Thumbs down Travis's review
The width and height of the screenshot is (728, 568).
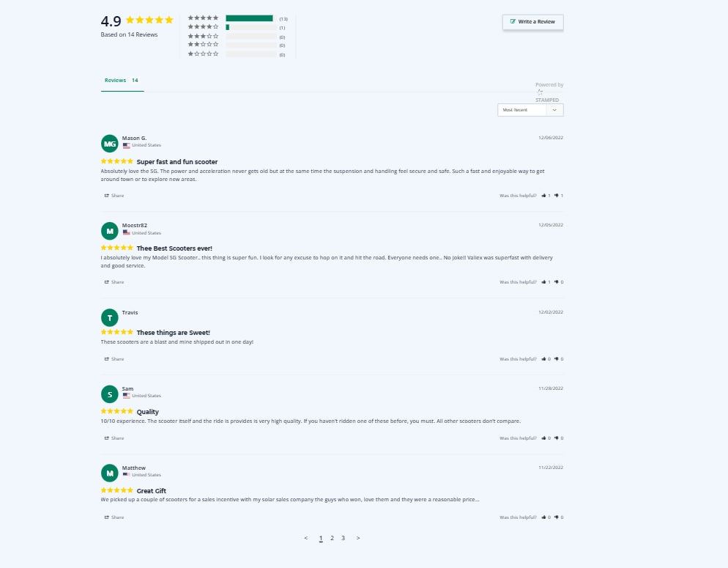(x=559, y=359)
